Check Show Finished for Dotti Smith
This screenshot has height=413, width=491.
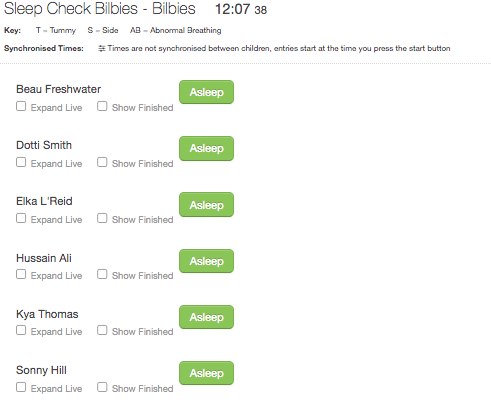[102, 162]
